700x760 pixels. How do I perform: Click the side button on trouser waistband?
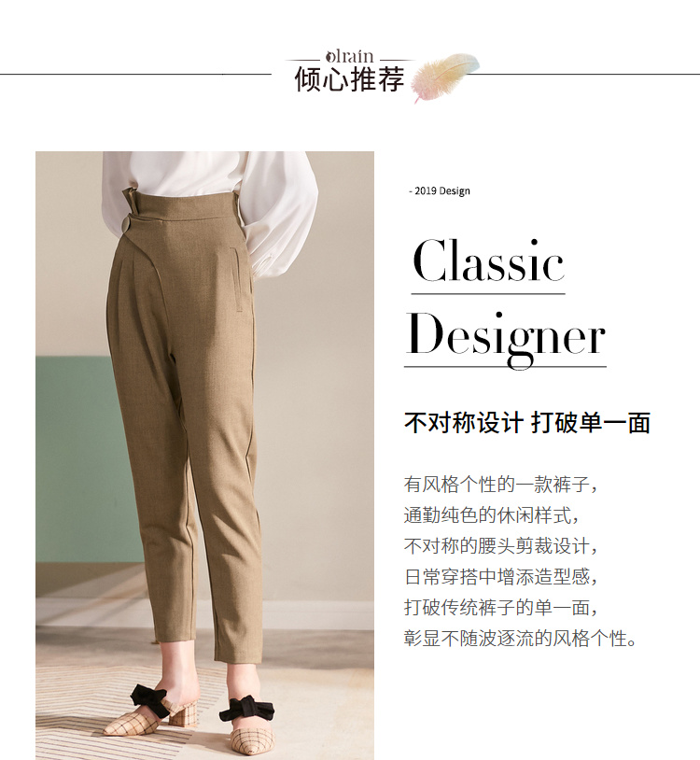click(x=124, y=226)
